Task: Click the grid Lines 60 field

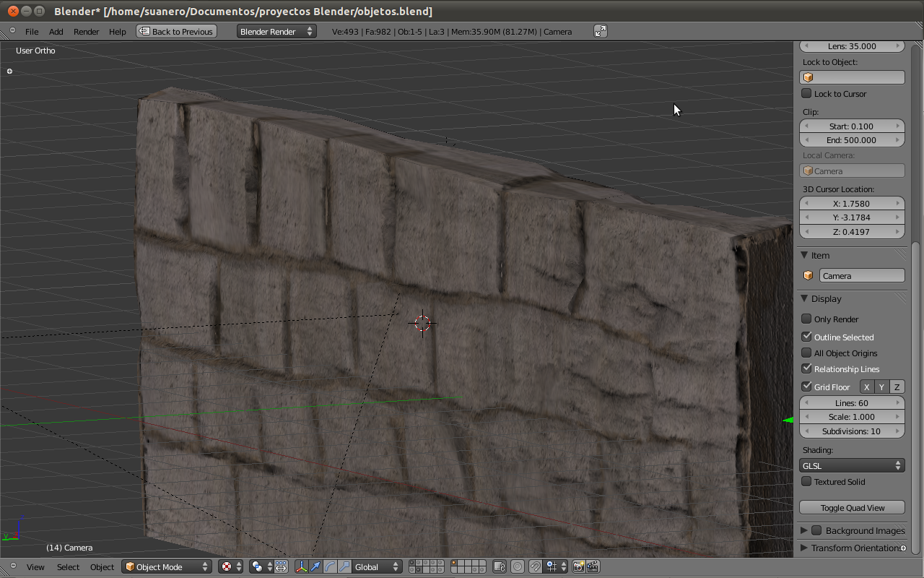Action: click(852, 402)
